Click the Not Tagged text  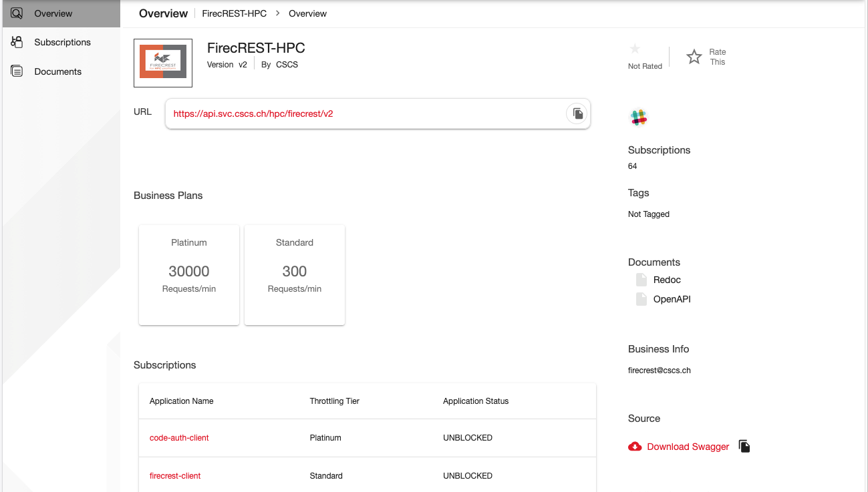pos(649,214)
